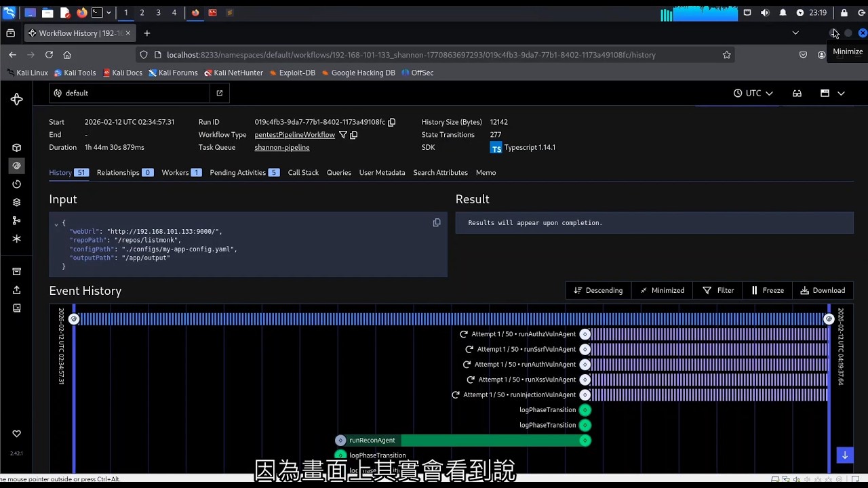
Task: Open the Docs book icon in sidebar
Action: pyautogui.click(x=16, y=308)
